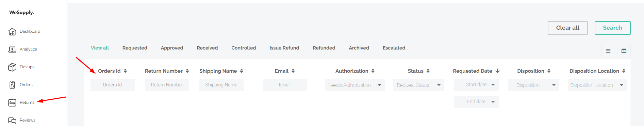Image resolution: width=644 pixels, height=126 pixels.
Task: Toggle the column layout view icon
Action: (624, 51)
